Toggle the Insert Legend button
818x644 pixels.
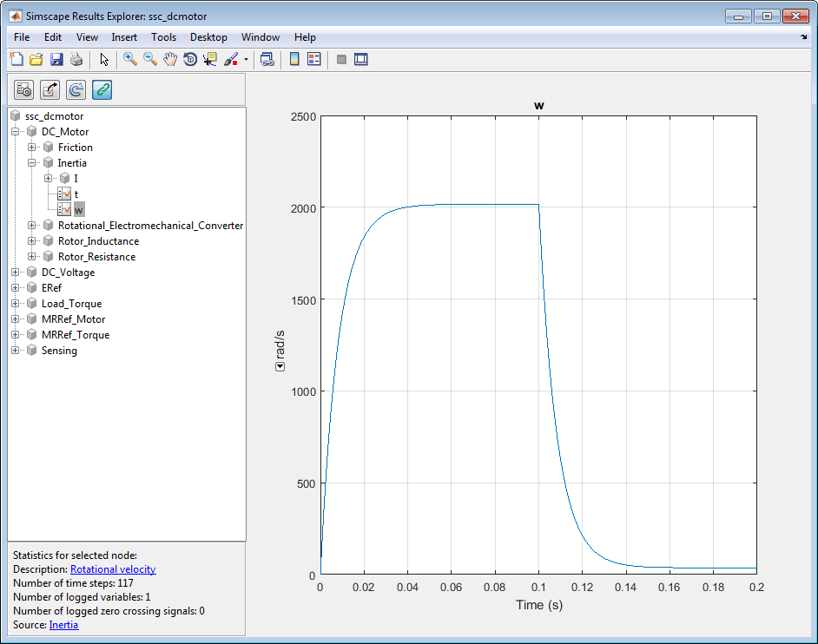click(x=313, y=59)
